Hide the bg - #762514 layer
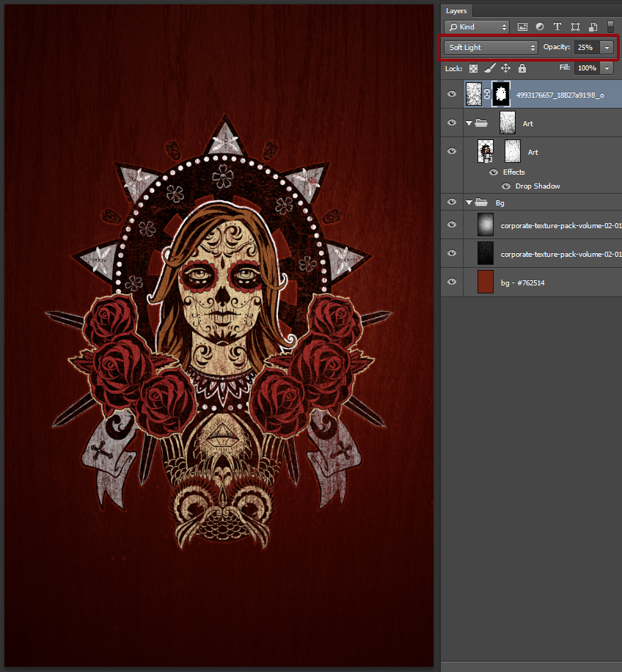The width and height of the screenshot is (622, 672). [x=452, y=282]
